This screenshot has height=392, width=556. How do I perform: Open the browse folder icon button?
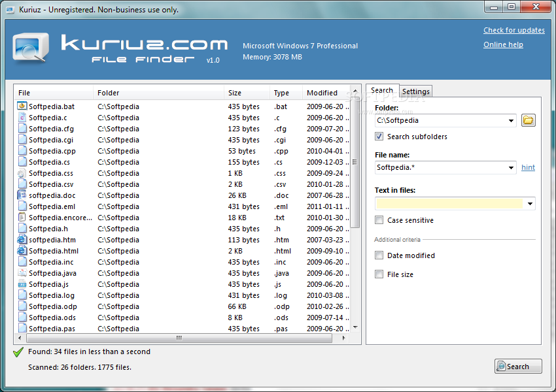pyautogui.click(x=528, y=120)
